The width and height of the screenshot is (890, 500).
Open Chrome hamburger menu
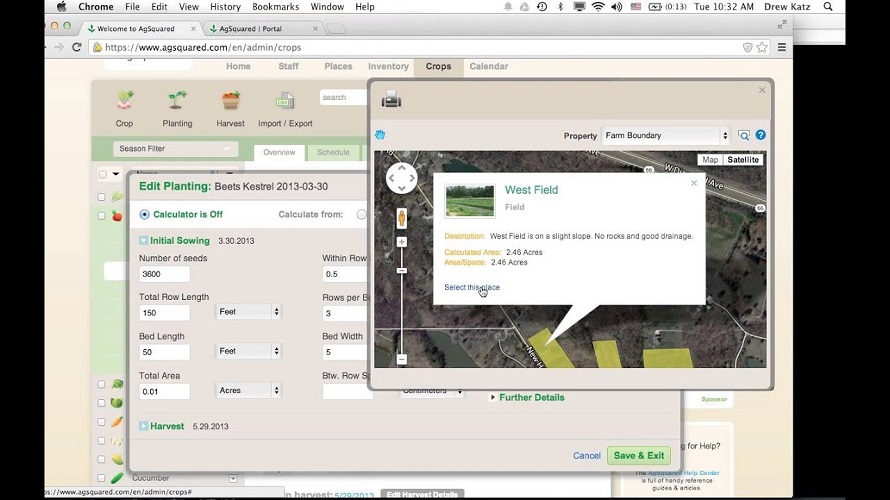coord(782,48)
